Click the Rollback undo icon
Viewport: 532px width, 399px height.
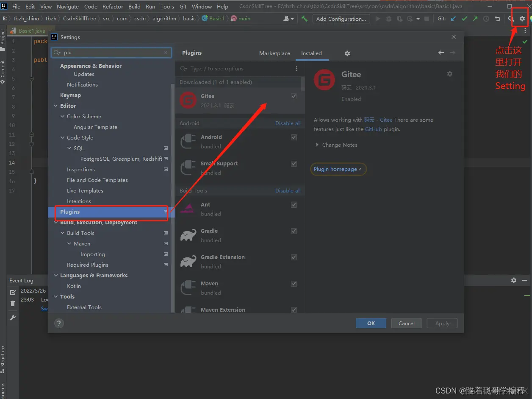click(498, 19)
